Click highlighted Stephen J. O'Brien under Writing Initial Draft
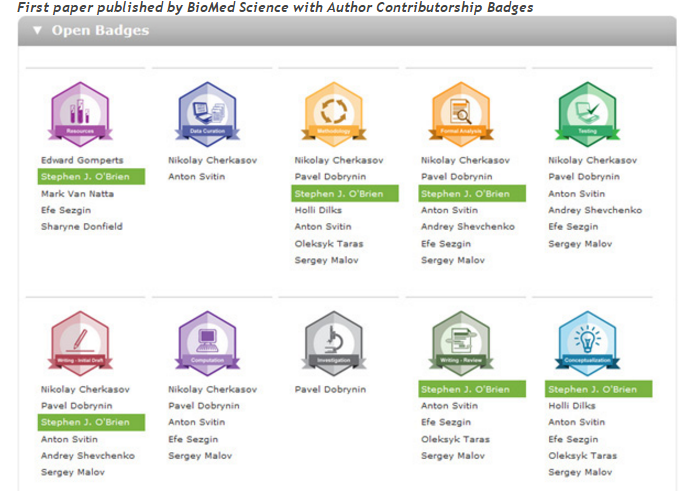 [91, 422]
